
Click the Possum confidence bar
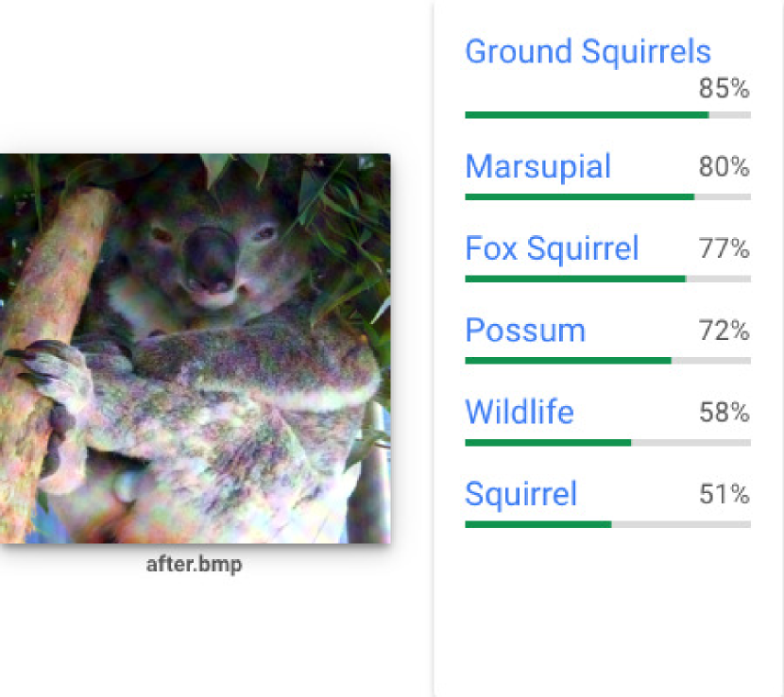tap(607, 360)
